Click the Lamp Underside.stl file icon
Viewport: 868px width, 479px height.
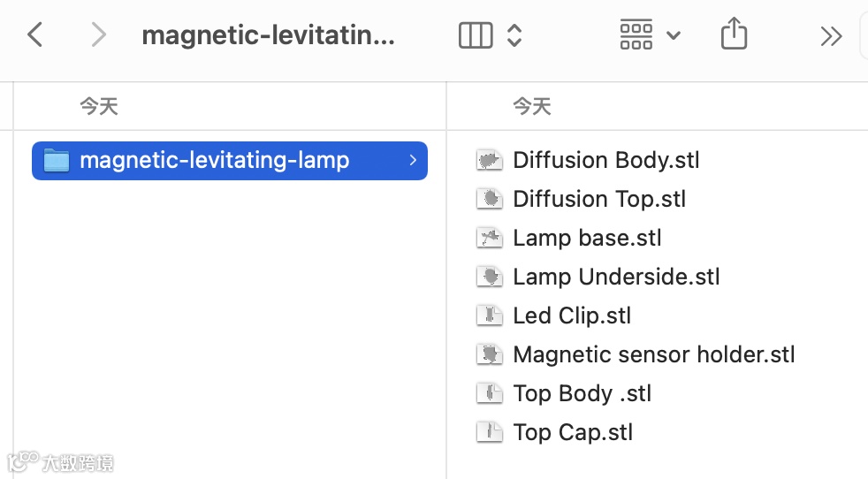point(489,277)
